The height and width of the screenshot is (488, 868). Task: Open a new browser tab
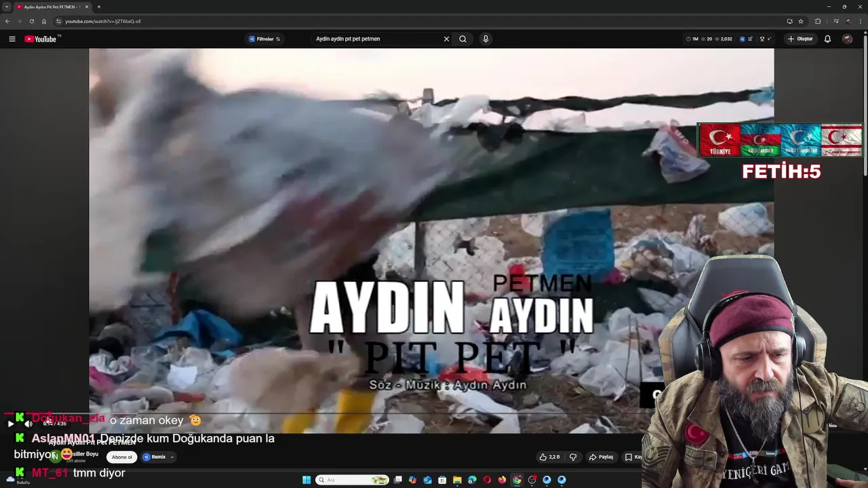pyautogui.click(x=99, y=7)
